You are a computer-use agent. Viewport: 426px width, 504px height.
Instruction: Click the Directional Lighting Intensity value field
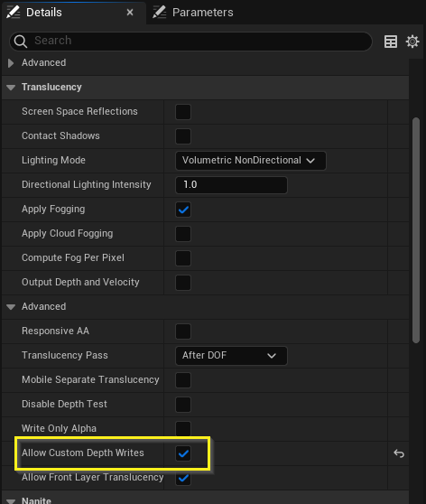pyautogui.click(x=231, y=185)
